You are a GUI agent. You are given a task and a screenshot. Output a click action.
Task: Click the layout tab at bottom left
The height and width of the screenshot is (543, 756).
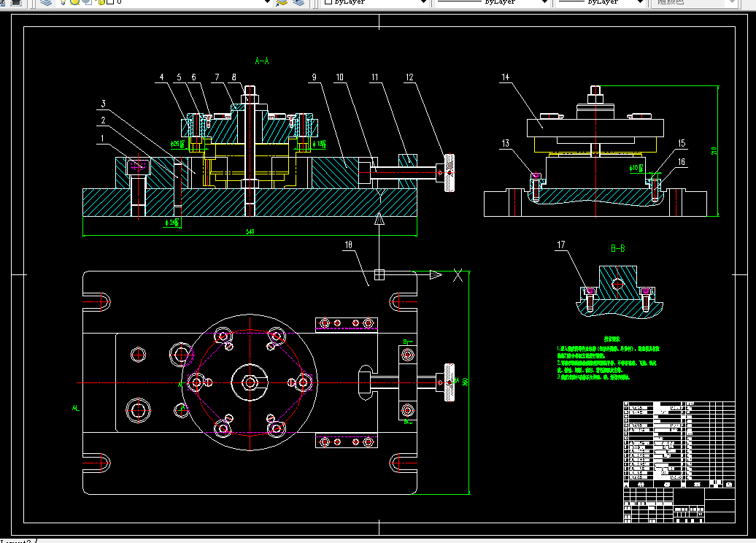(15, 541)
